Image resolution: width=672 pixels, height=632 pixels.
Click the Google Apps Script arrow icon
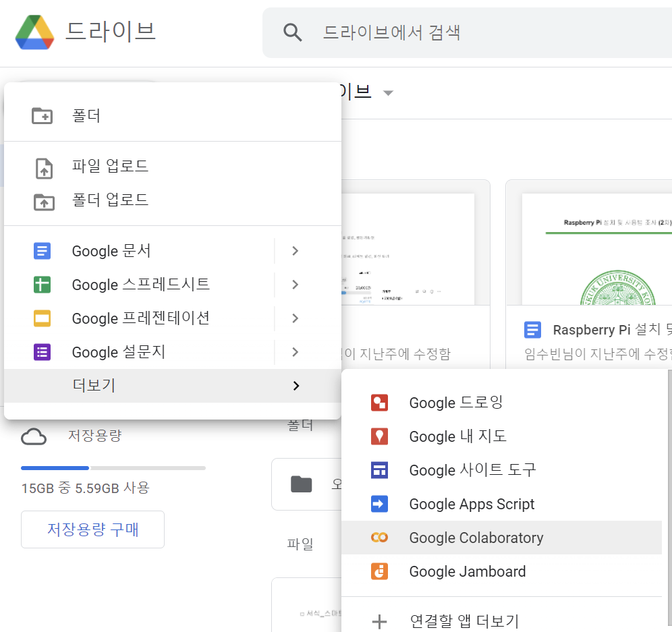379,504
